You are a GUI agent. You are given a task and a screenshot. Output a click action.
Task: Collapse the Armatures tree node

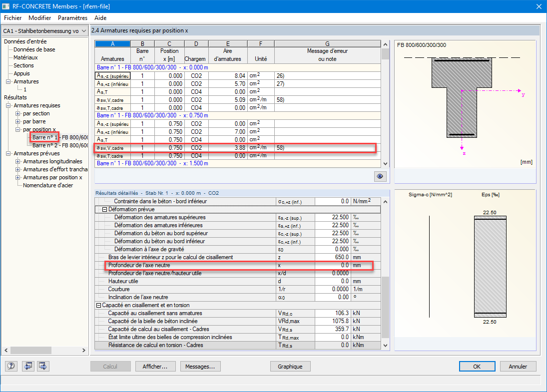(8, 81)
